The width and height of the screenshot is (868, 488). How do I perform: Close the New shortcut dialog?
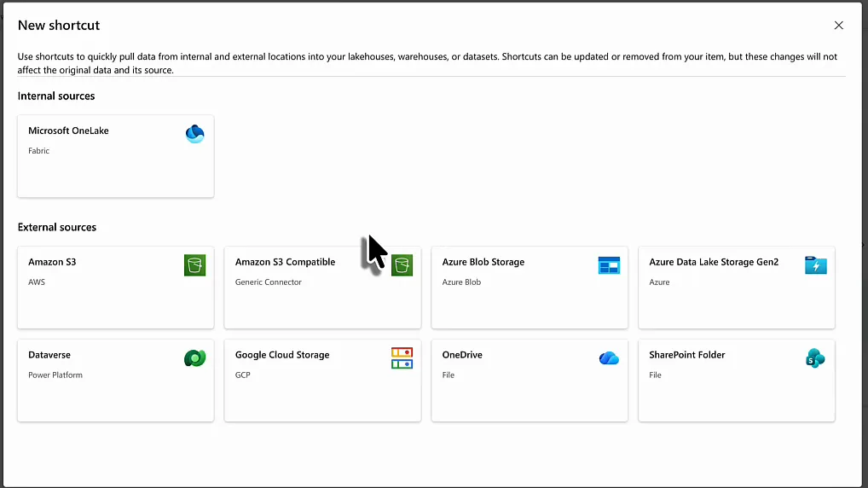839,26
